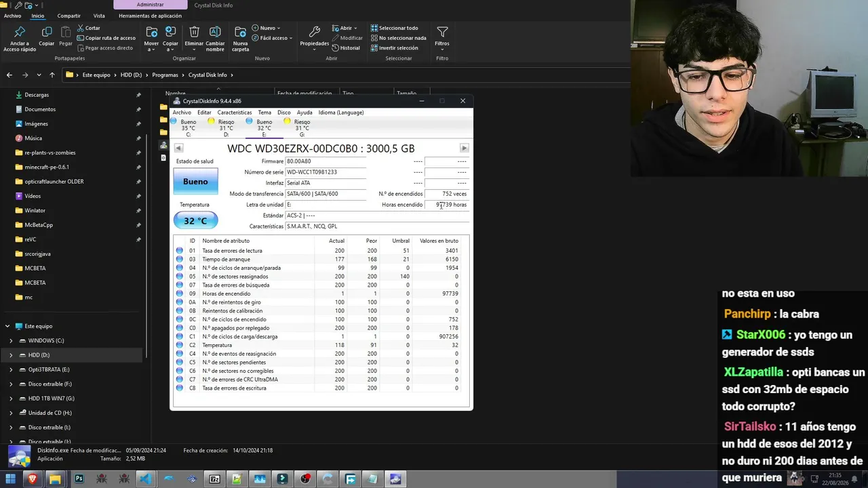
Task: Open the Filtros dropdown
Action: coord(442,37)
